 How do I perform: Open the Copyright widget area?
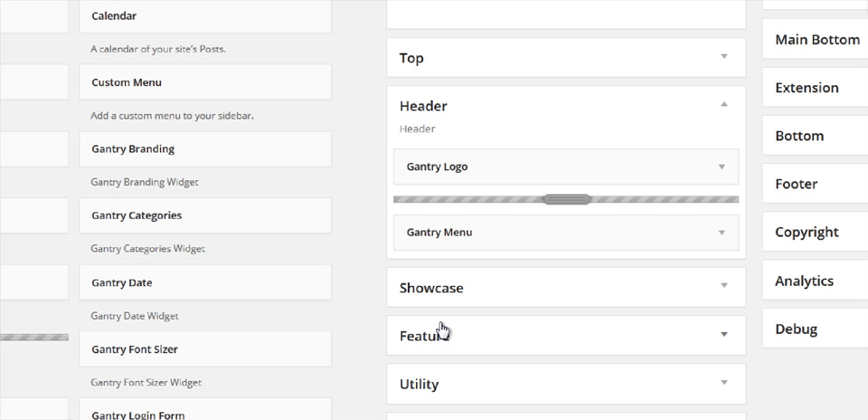(816, 232)
